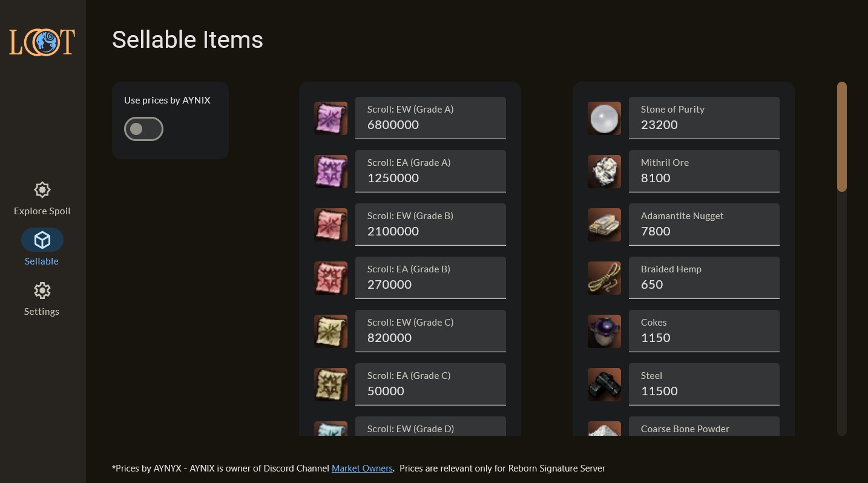868x483 pixels.
Task: Open the Explore Spoil page
Action: [x=42, y=199]
